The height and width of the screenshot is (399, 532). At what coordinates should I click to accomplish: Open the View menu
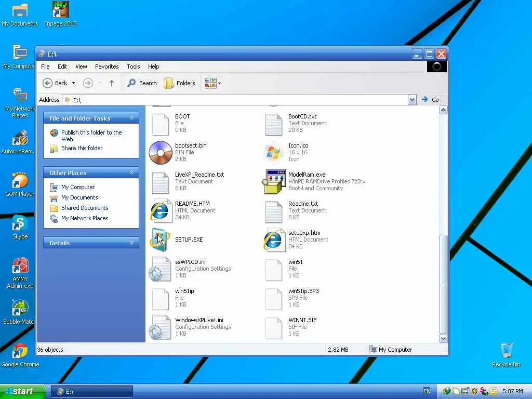tap(81, 66)
